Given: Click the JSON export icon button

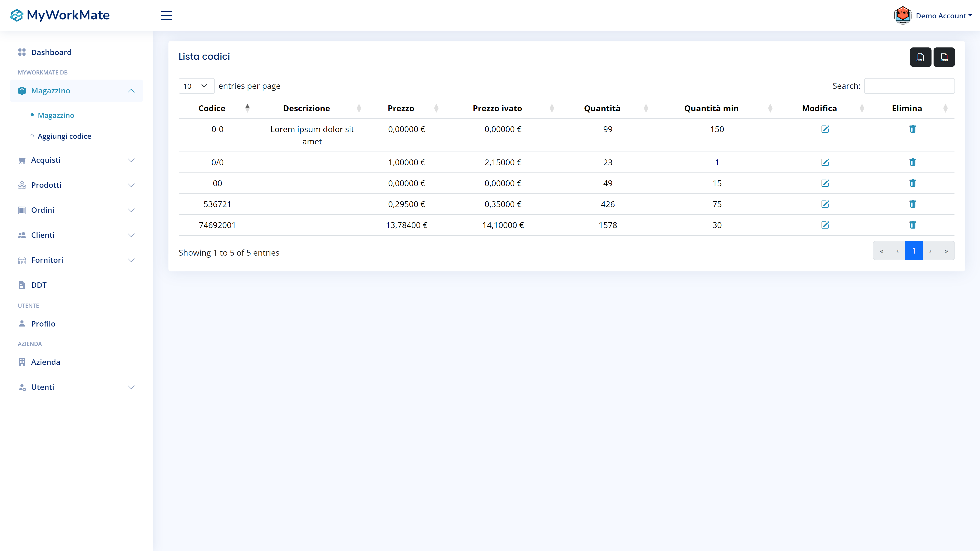Looking at the screenshot, I should click(944, 57).
